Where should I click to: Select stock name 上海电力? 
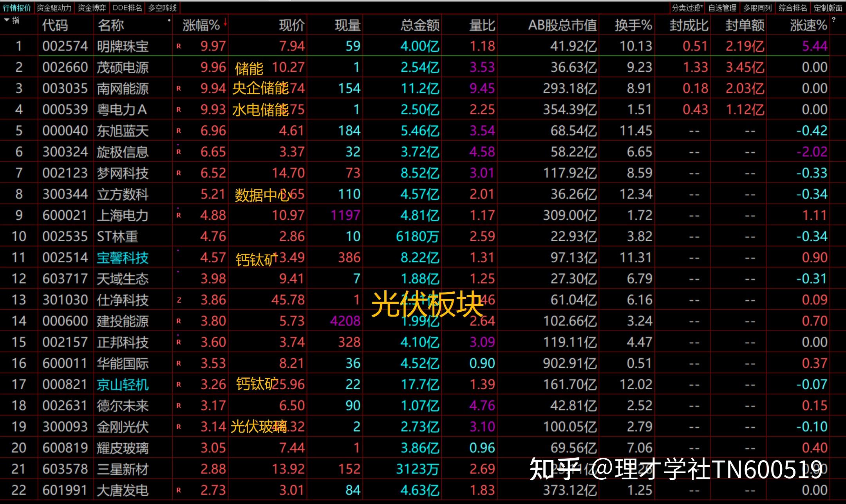coord(123,215)
